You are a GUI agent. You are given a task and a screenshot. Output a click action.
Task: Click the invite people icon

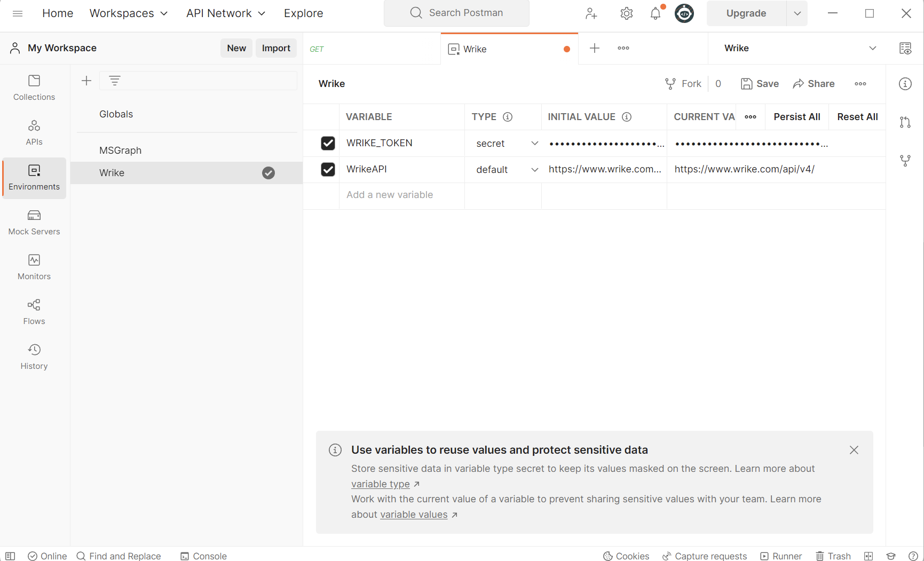pos(591,13)
